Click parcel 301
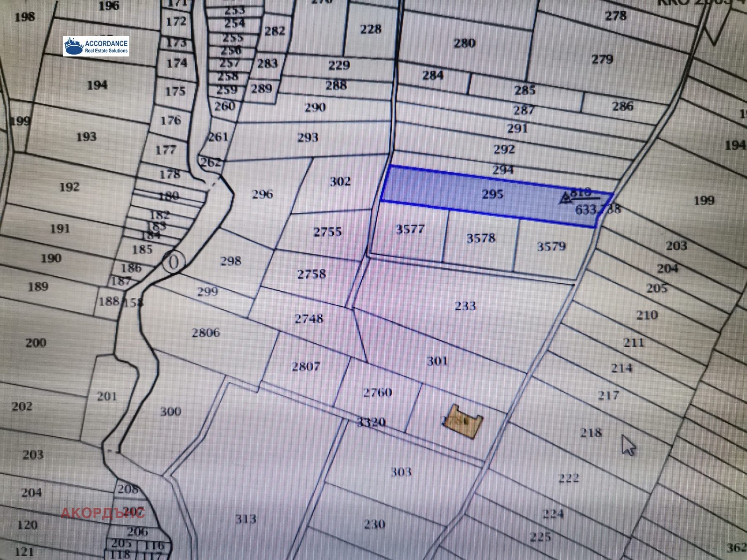Viewport: 747px width, 560px height. pyautogui.click(x=437, y=360)
